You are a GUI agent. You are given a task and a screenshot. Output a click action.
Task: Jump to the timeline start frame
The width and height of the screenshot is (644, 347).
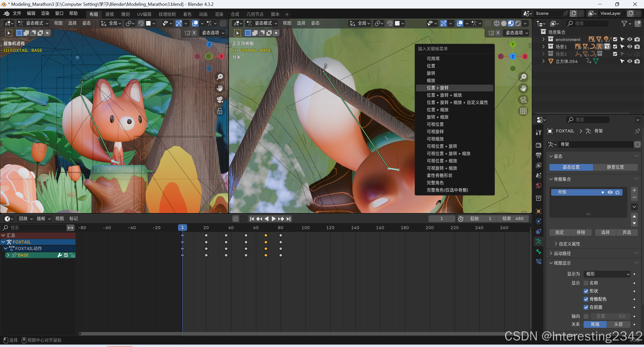(x=252, y=219)
